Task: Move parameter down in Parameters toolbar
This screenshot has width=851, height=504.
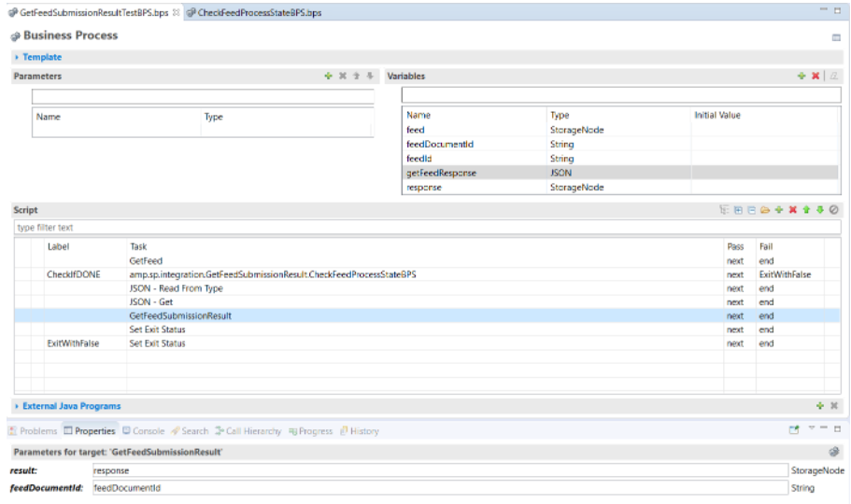Action: click(370, 76)
